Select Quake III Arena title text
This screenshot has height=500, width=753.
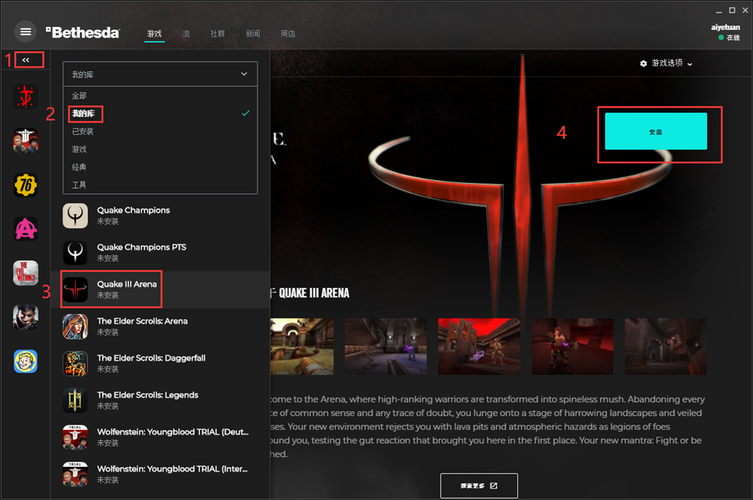[127, 284]
